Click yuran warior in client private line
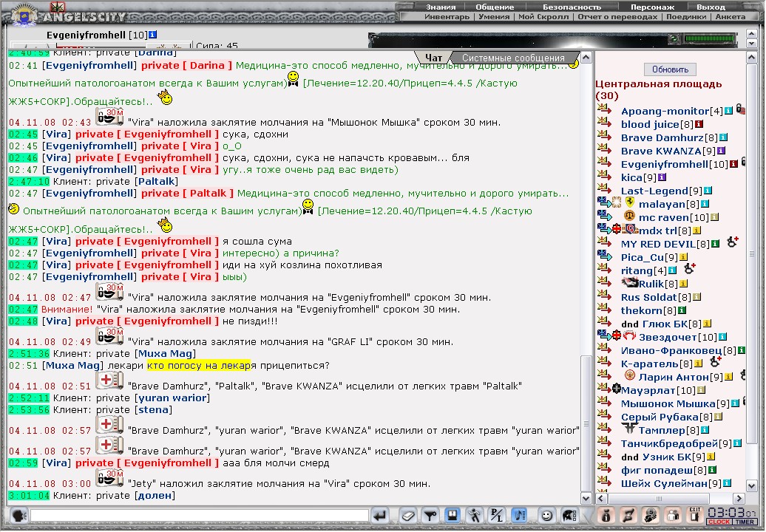 click(x=172, y=398)
